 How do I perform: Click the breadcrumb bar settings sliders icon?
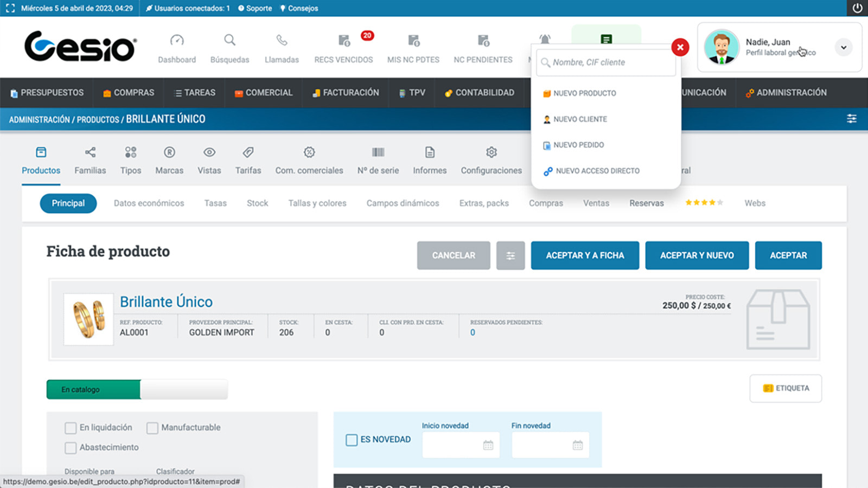[x=852, y=119]
